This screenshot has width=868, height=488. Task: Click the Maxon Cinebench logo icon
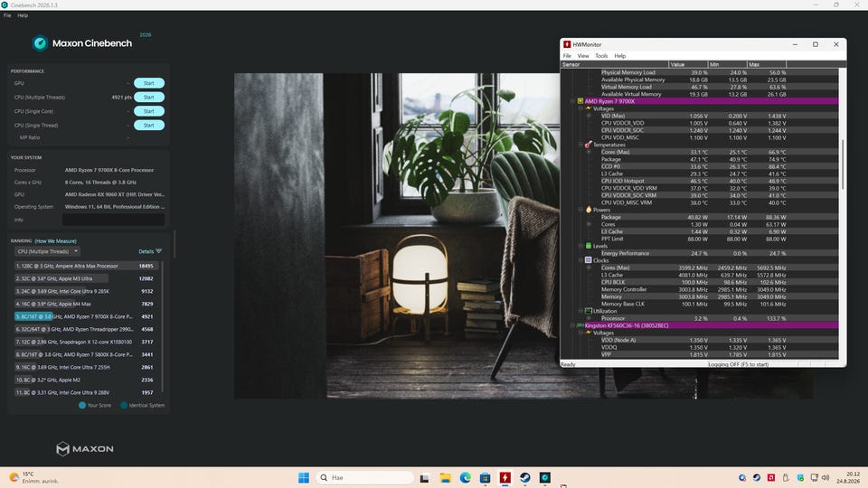click(x=40, y=43)
